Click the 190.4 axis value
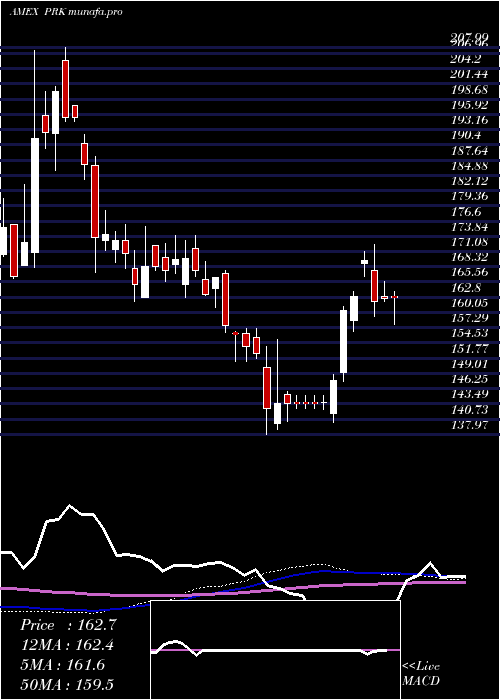The width and height of the screenshot is (500, 700). pyautogui.click(x=468, y=135)
